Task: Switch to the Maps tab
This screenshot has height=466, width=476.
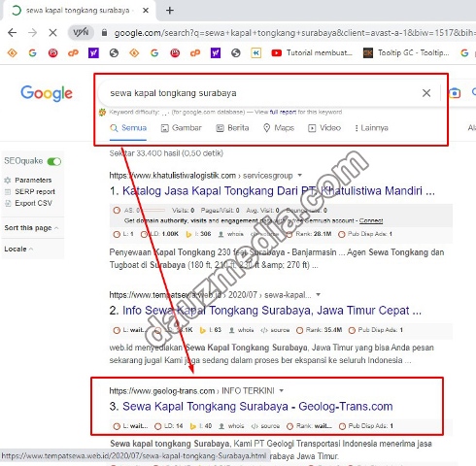Action: coord(279,128)
